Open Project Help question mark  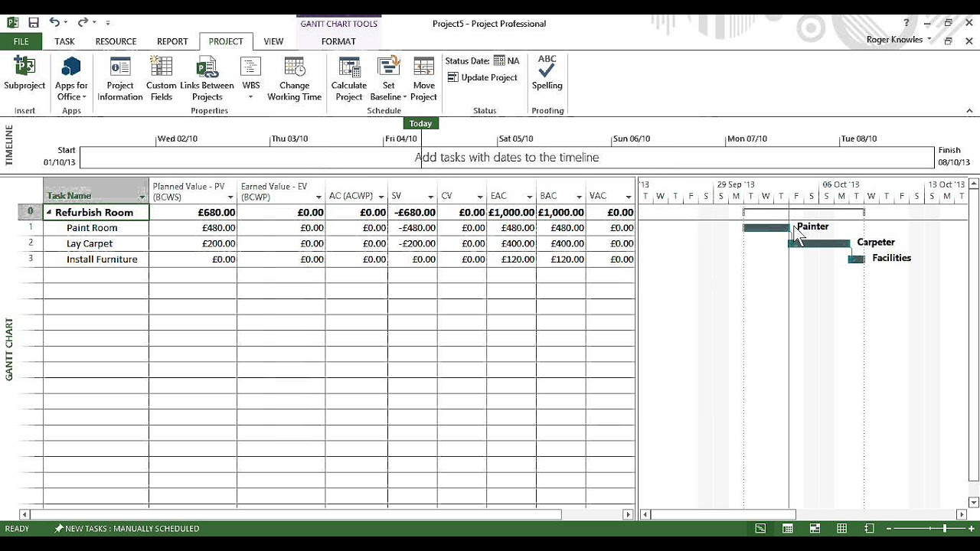[906, 23]
